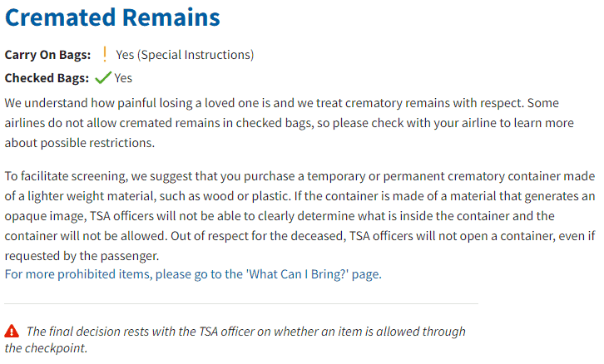Click the line starting 'opaque image, TSA officers'
The image size is (604, 364).
click(280, 216)
